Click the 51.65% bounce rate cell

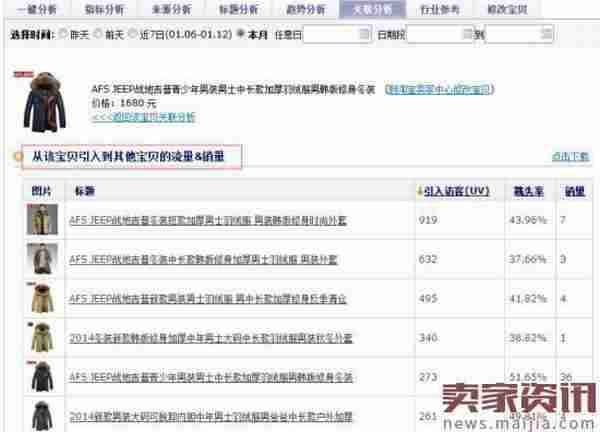[x=528, y=377]
